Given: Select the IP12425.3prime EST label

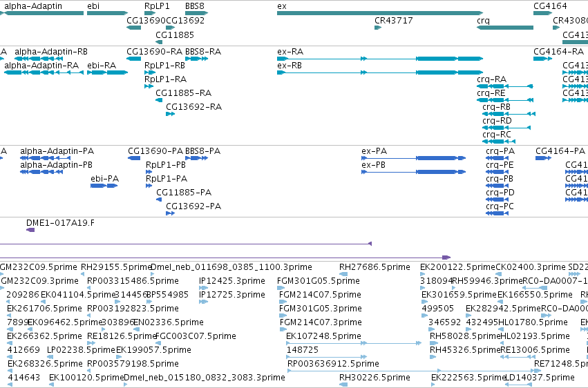Looking at the screenshot, I should pyautogui.click(x=232, y=281).
